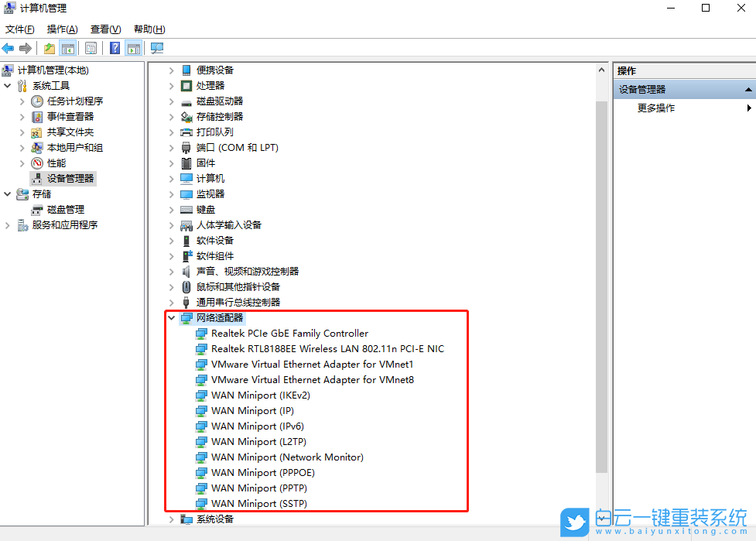The image size is (756, 541).
Task: Click the Help question mark icon
Action: click(x=113, y=47)
